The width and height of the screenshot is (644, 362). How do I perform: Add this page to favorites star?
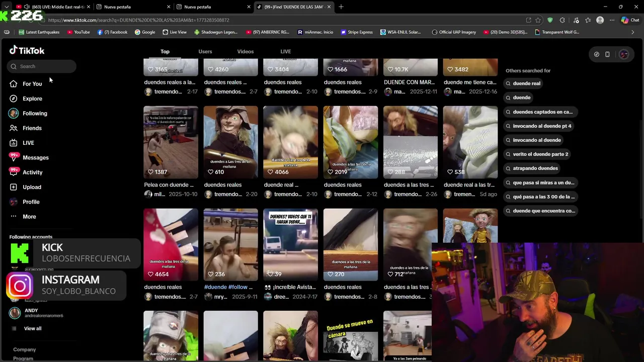pyautogui.click(x=538, y=20)
